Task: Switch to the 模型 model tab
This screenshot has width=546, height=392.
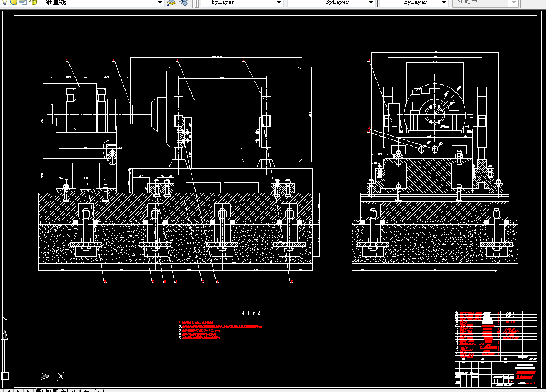Action: pyautogui.click(x=46, y=390)
